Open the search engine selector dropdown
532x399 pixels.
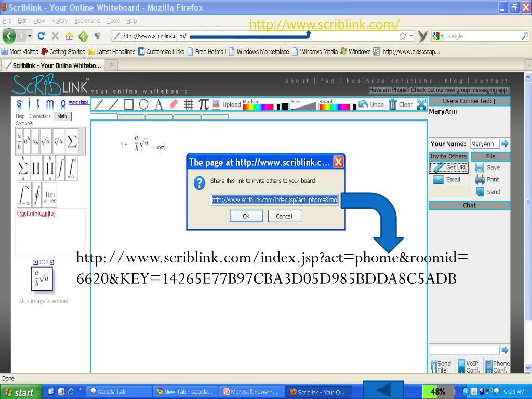(x=442, y=36)
